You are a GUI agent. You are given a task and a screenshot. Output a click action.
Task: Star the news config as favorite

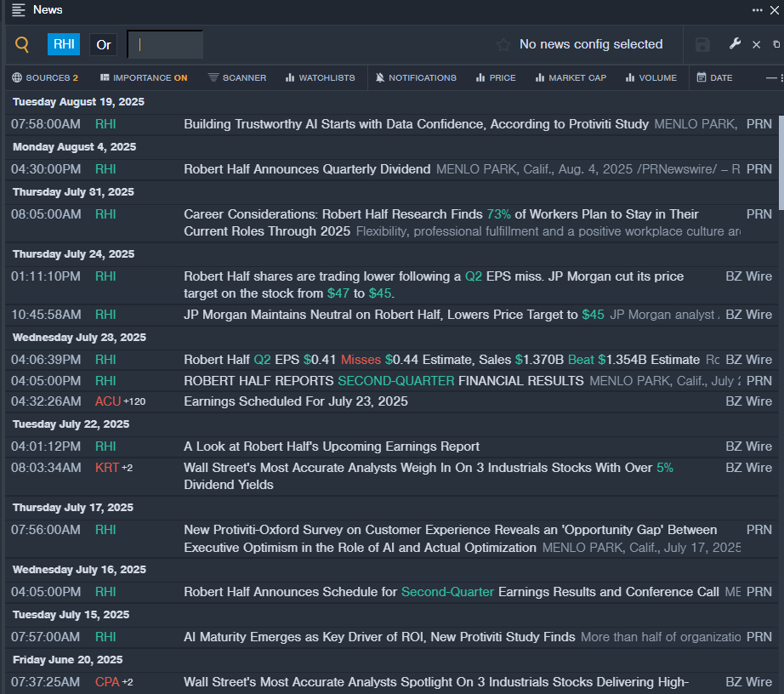[503, 45]
